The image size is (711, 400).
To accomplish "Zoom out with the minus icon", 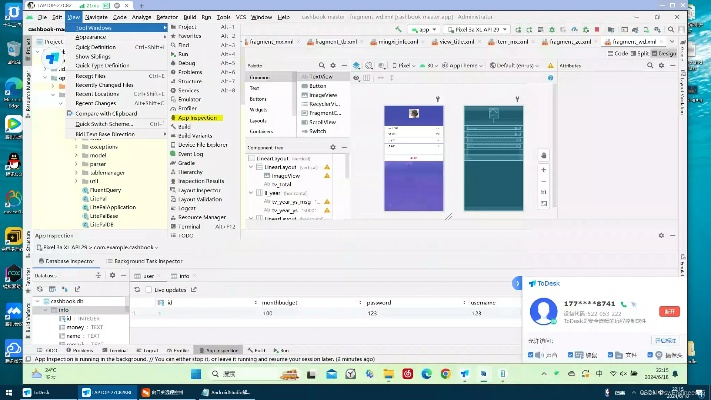I will click(543, 179).
